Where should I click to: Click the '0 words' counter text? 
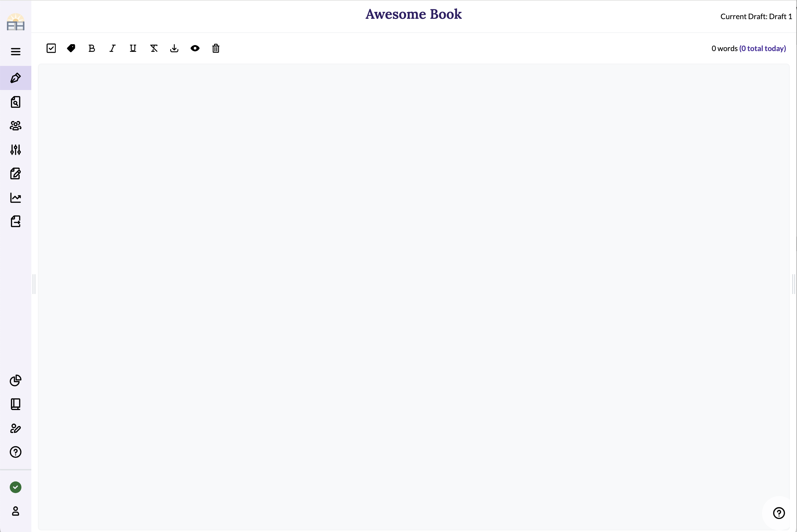[x=724, y=48]
